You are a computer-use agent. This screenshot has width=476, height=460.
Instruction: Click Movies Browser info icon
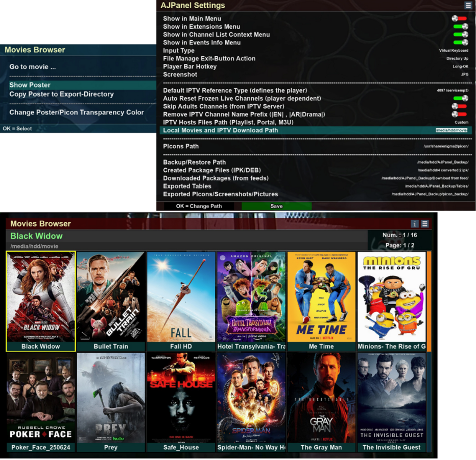coord(415,224)
